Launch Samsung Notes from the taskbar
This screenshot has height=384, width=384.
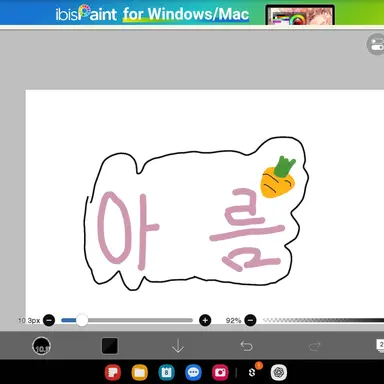tap(113, 372)
